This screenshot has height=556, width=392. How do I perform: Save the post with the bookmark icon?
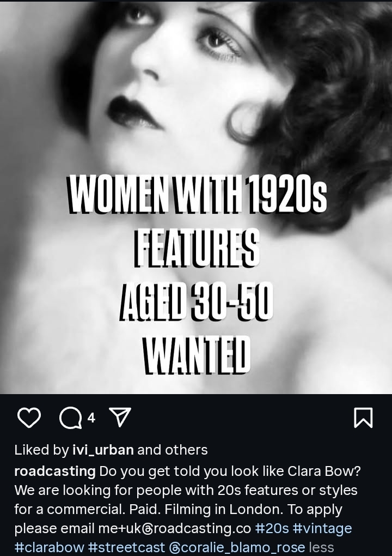pyautogui.click(x=363, y=418)
